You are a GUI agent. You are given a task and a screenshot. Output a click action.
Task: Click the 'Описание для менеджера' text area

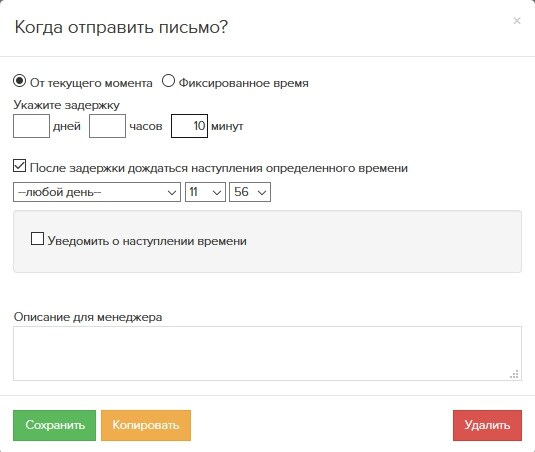point(268,353)
